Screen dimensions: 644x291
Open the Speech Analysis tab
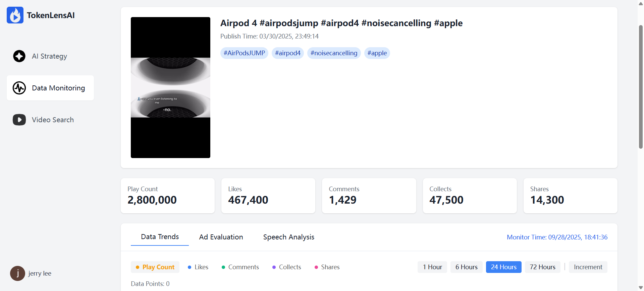(288, 237)
